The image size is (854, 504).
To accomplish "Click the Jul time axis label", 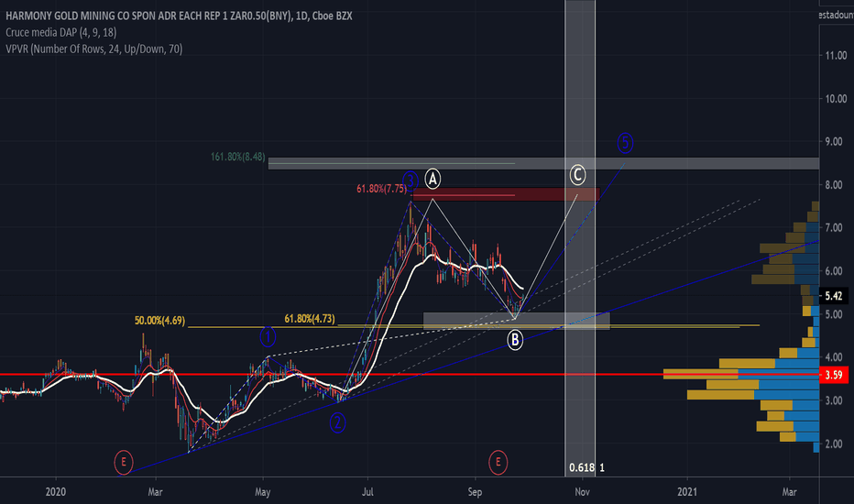I will [x=367, y=492].
